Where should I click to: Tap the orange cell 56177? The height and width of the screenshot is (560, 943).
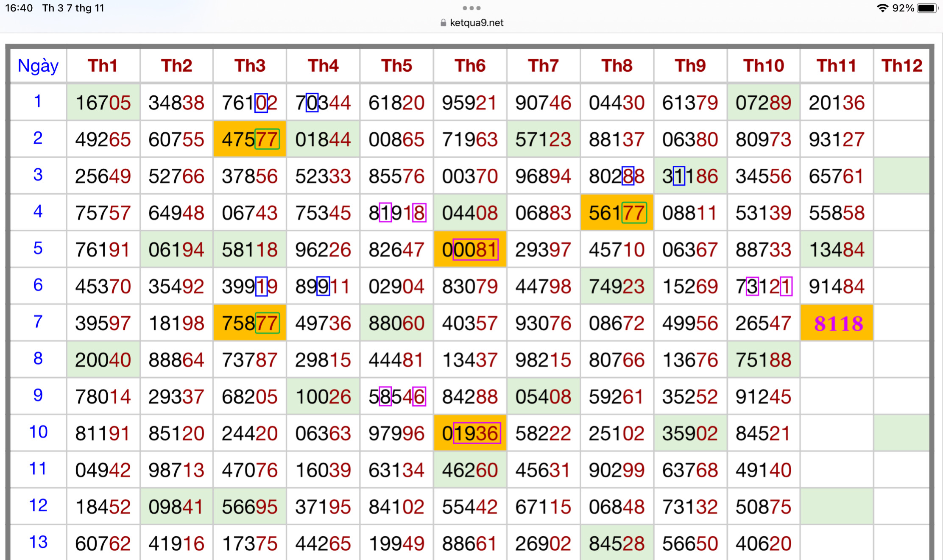617,213
